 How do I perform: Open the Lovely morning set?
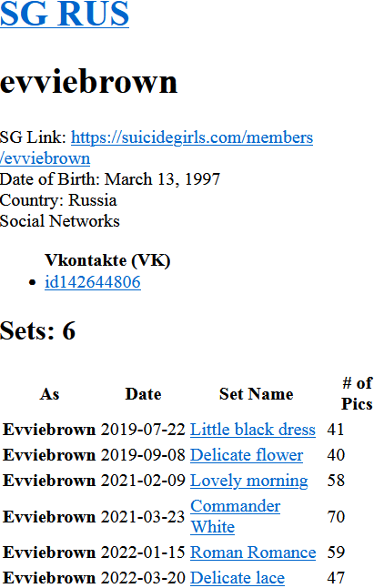click(x=248, y=481)
